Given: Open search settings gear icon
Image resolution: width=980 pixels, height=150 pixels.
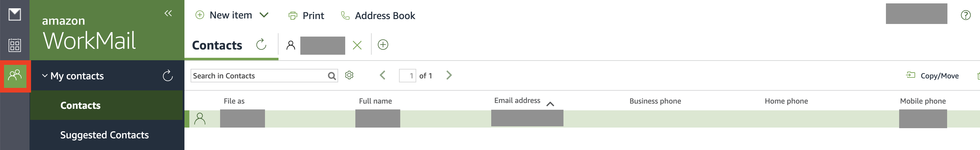Looking at the screenshot, I should 349,75.
